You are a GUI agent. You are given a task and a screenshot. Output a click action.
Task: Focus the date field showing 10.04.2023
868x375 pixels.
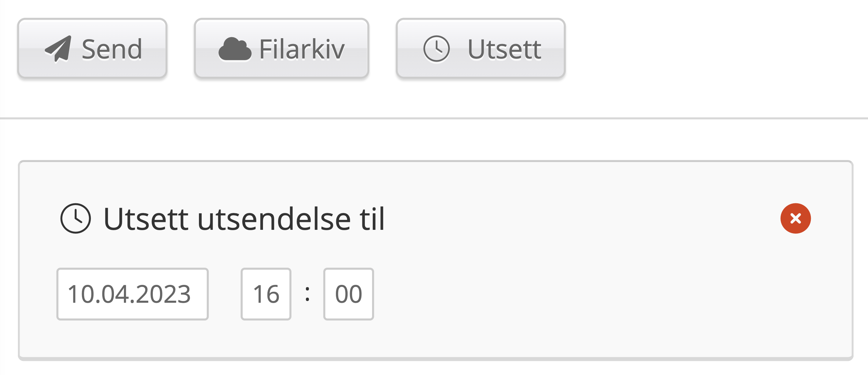(133, 294)
